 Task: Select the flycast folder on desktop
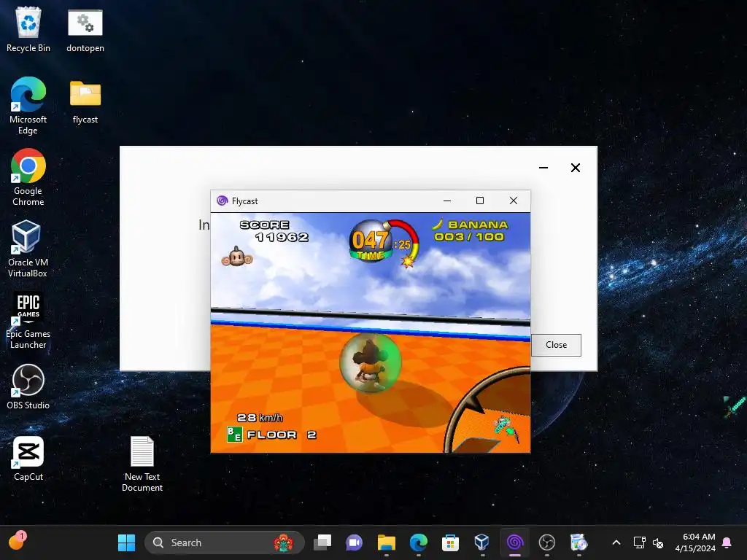(x=85, y=101)
